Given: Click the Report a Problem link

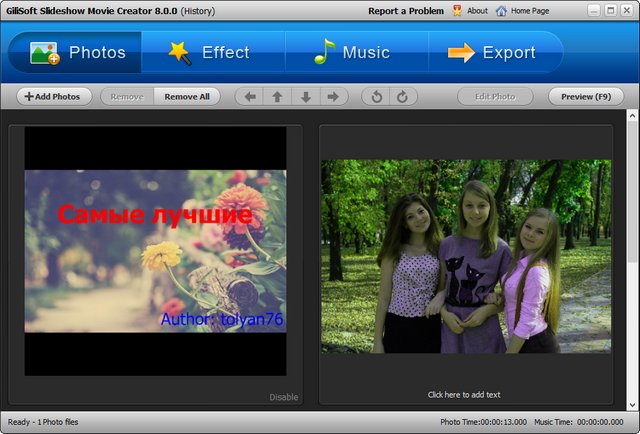Looking at the screenshot, I should (405, 11).
